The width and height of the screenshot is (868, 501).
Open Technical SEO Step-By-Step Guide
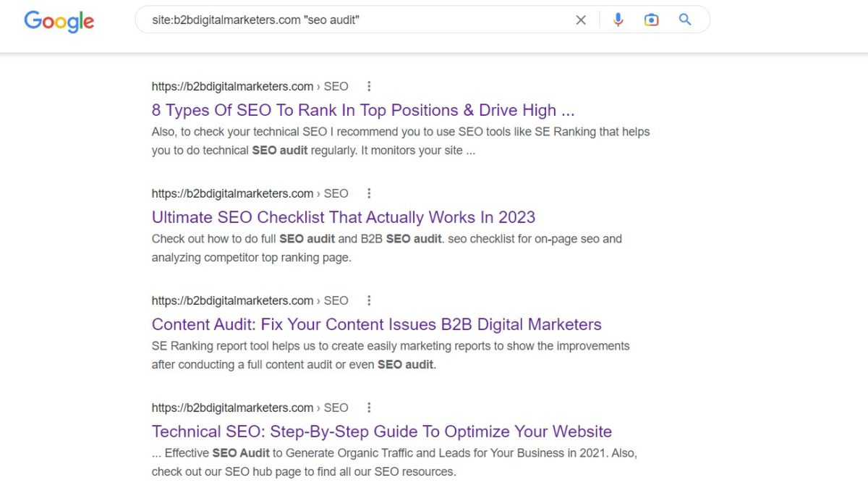coord(381,431)
